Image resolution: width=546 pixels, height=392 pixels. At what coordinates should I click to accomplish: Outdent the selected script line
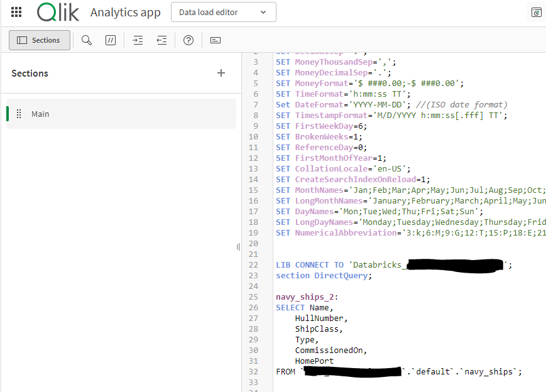(x=161, y=40)
